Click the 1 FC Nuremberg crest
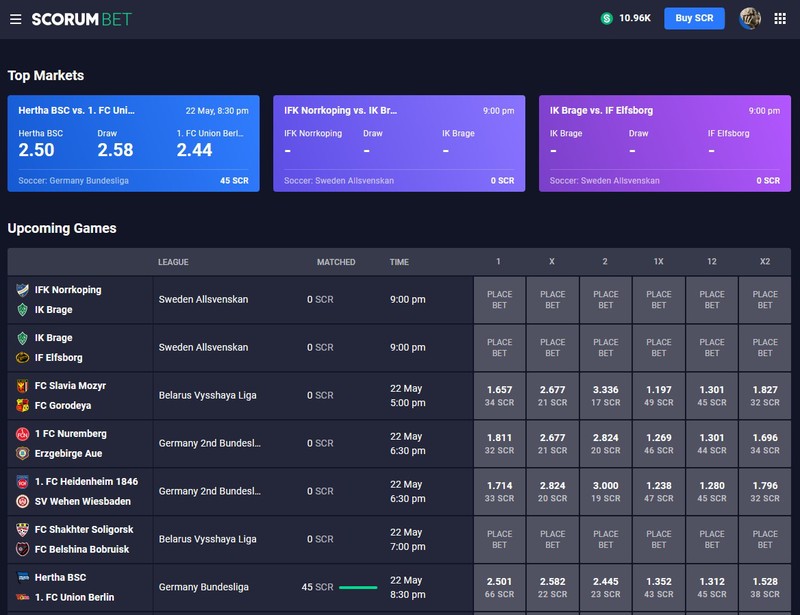 [x=22, y=434]
